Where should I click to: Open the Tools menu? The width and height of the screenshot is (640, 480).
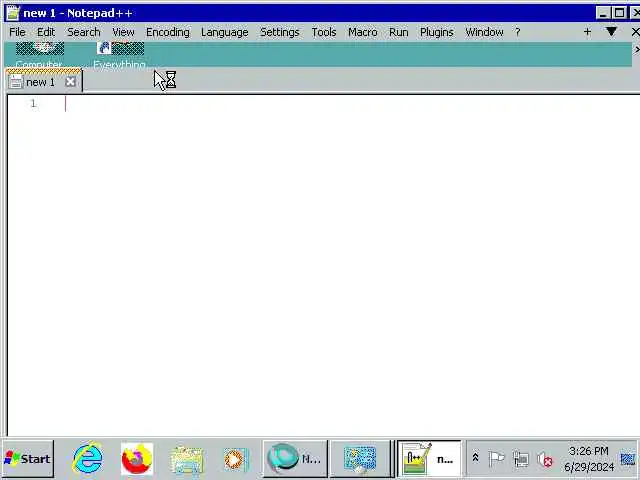pyautogui.click(x=324, y=32)
